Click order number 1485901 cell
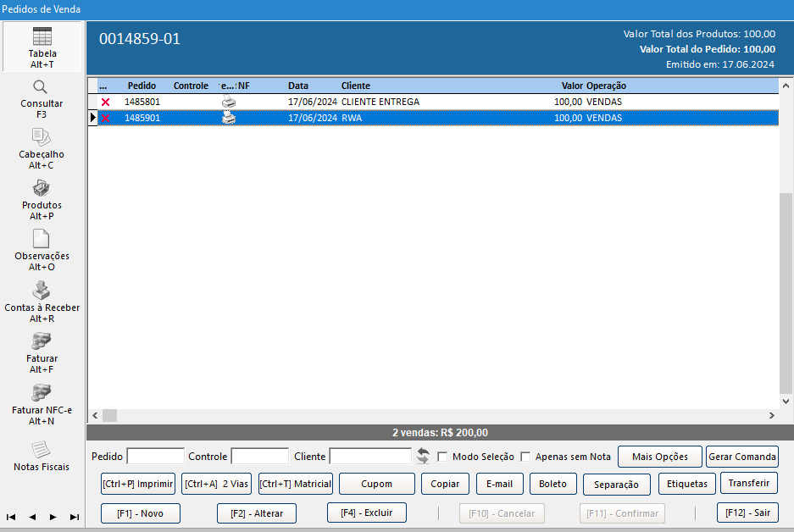The width and height of the screenshot is (794, 532). (x=142, y=118)
